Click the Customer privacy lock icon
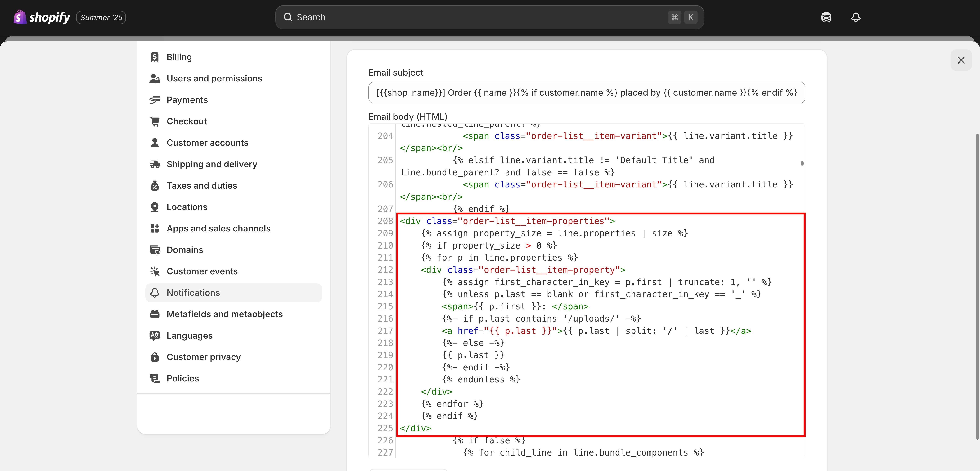980x471 pixels. [155, 357]
